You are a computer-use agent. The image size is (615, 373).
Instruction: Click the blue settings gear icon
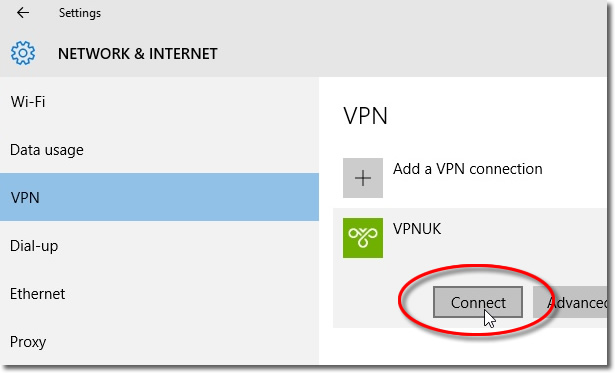coord(23,53)
